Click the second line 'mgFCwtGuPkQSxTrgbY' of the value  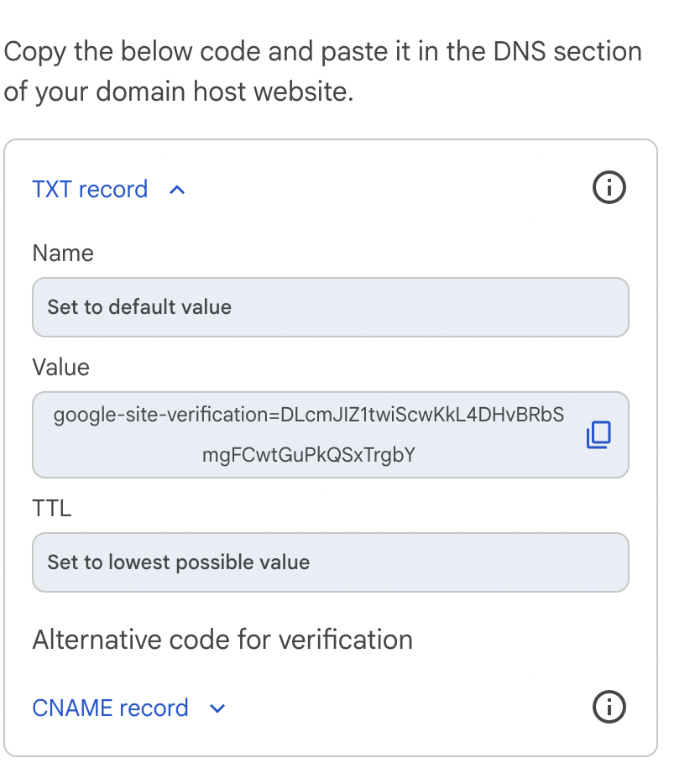click(x=309, y=455)
